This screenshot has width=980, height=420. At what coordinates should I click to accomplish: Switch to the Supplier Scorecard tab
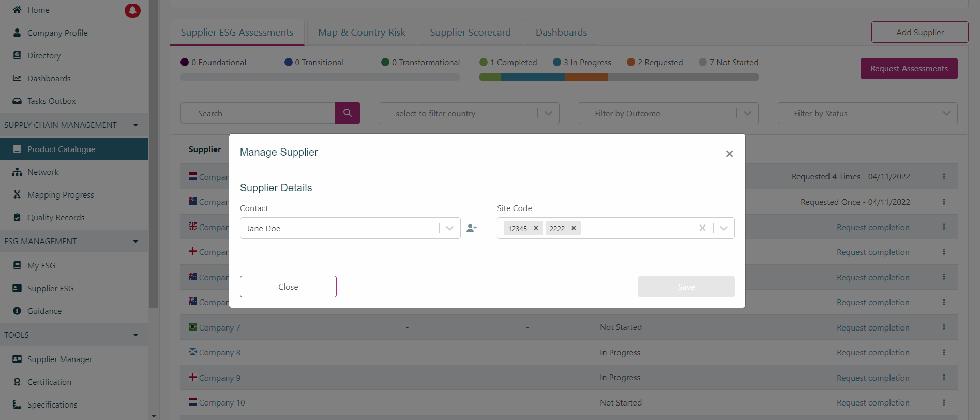coord(470,33)
